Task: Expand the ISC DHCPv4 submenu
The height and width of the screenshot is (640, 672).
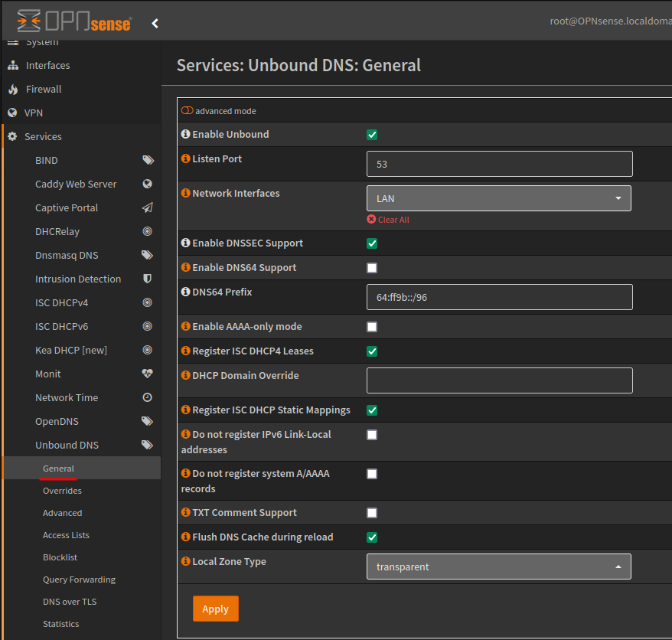Action: click(x=81, y=302)
